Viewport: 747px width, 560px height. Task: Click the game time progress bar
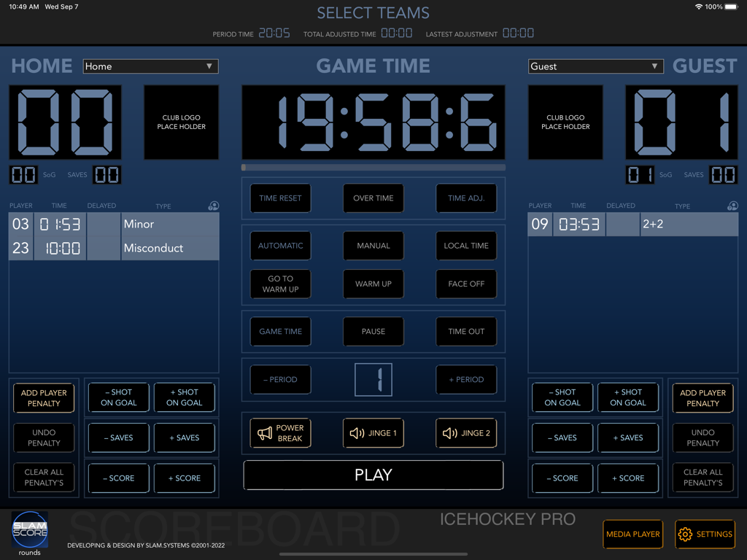pyautogui.click(x=373, y=167)
